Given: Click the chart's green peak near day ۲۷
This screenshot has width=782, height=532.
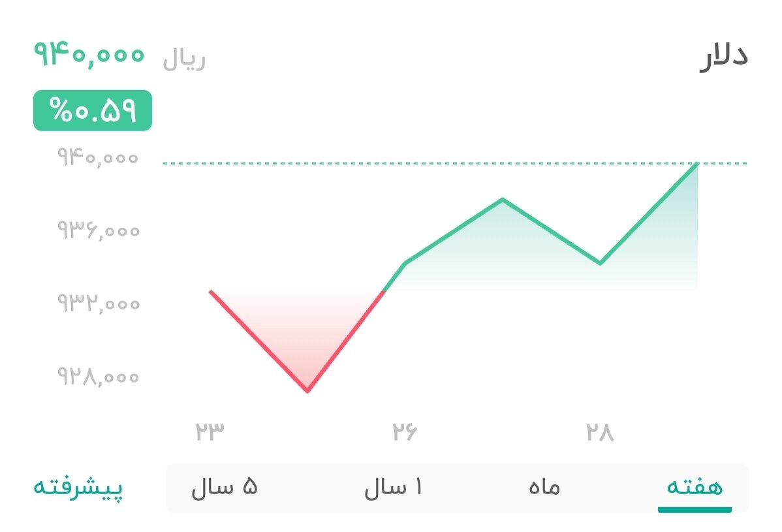Looking at the screenshot, I should coord(502,199).
